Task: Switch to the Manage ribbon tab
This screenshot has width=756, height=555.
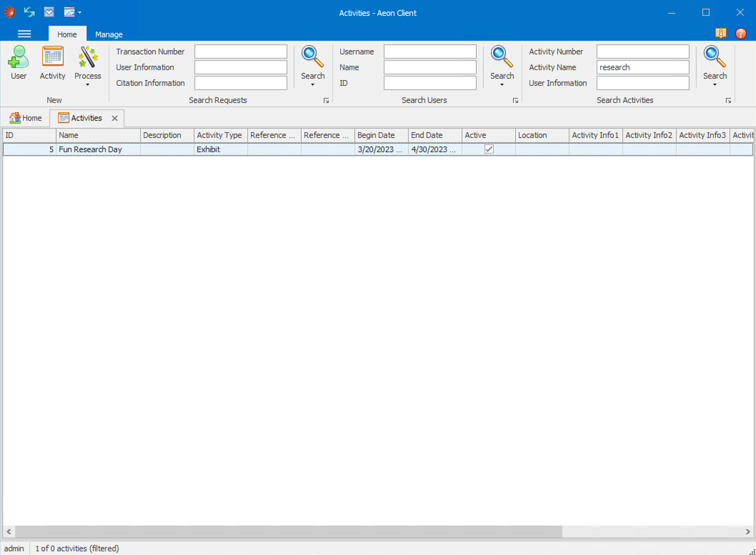Action: pos(109,34)
